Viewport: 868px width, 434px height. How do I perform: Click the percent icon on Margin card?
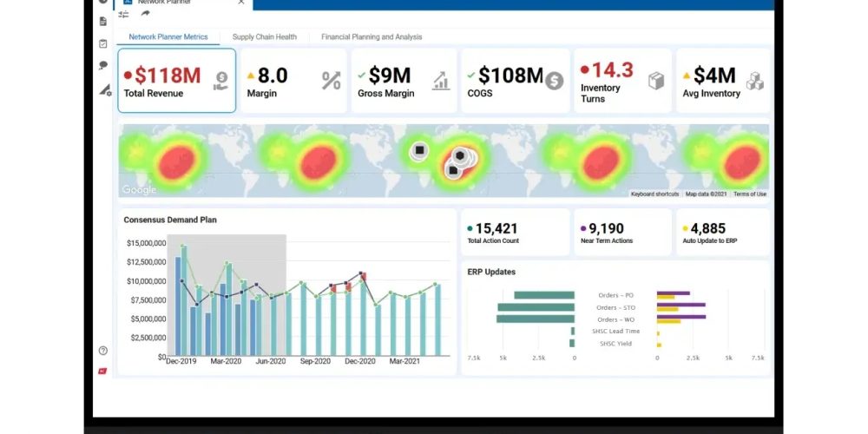[x=331, y=81]
